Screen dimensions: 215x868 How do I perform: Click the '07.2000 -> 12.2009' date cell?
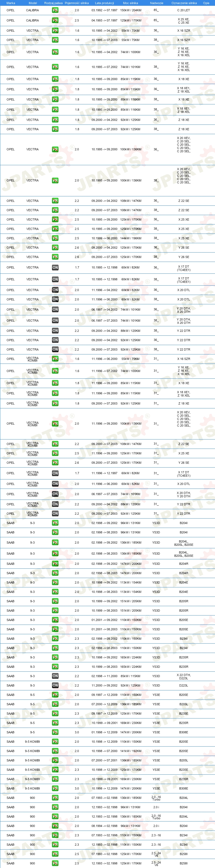click(x=105, y=704)
